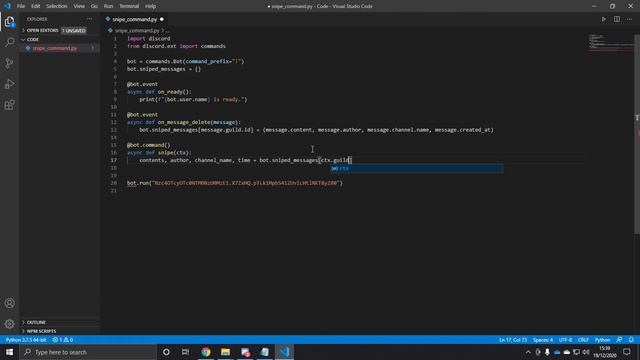Image resolution: width=640 pixels, height=360 pixels.
Task: Split the editor to the right
Action: click(x=617, y=19)
